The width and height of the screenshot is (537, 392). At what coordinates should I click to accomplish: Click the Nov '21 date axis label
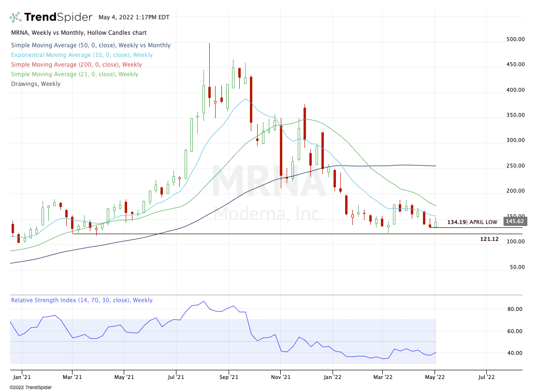pos(280,377)
